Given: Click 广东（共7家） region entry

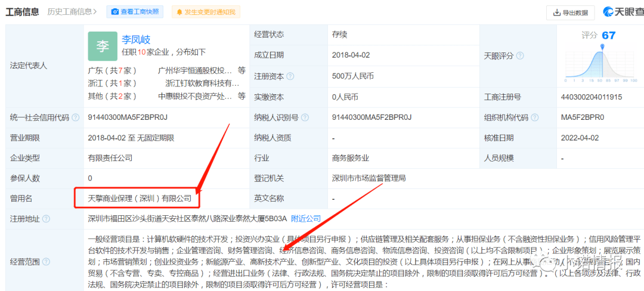Looking at the screenshot, I should 112,70.
